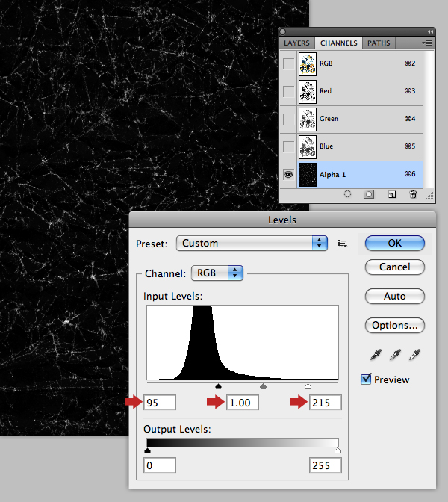
Task: Pick the black point eyedropper
Action: click(376, 355)
